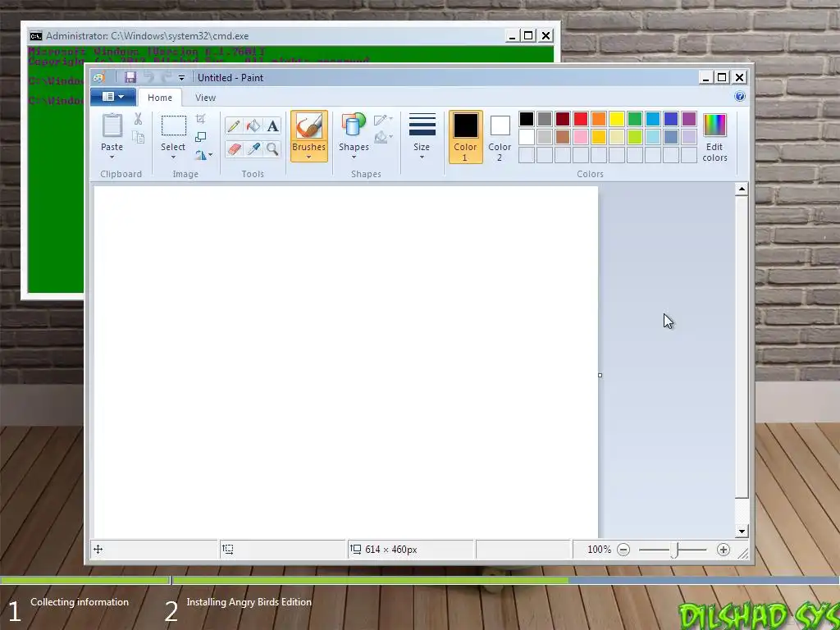840x630 pixels.
Task: Switch to the View ribbon tab
Action: pyautogui.click(x=205, y=98)
